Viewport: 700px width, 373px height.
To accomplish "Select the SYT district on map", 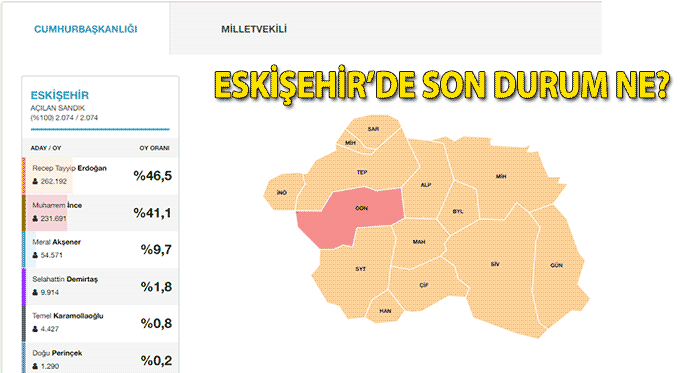I will 360,269.
